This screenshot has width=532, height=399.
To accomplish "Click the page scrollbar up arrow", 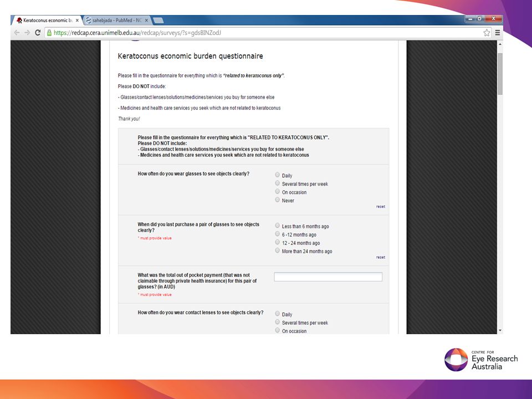I will pos(500,44).
